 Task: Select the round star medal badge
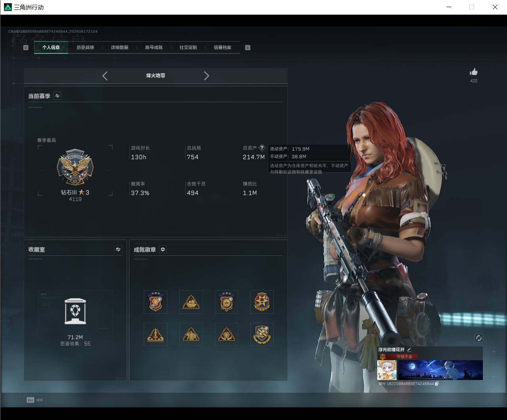point(262,302)
